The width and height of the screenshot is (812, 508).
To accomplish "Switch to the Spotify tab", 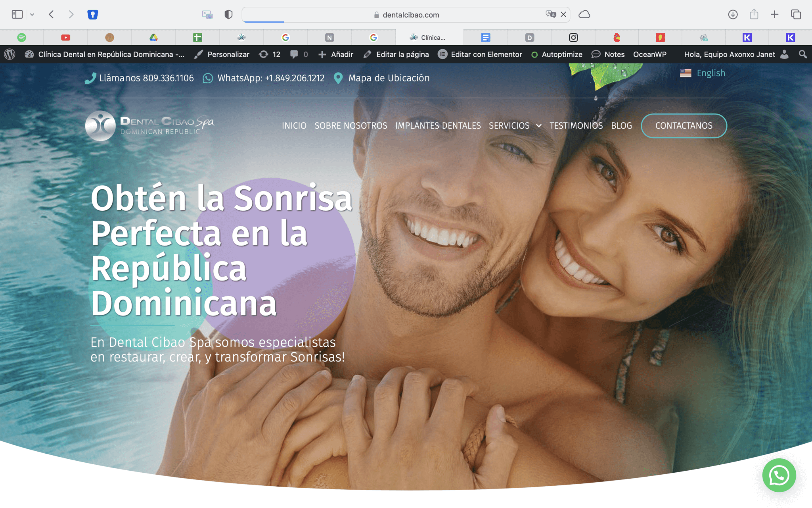I will tap(22, 37).
